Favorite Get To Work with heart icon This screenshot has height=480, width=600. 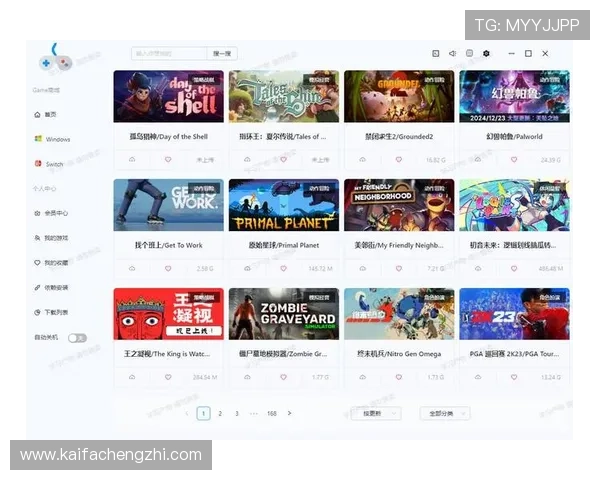point(168,268)
